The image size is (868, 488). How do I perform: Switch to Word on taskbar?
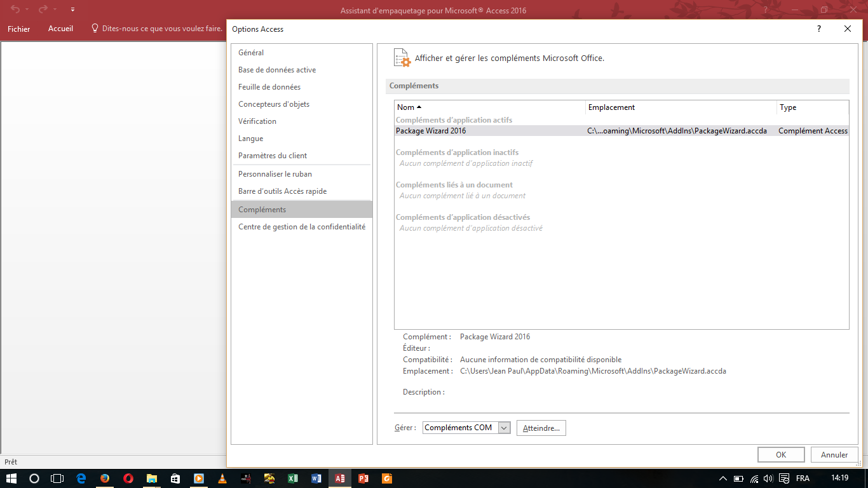[316, 478]
